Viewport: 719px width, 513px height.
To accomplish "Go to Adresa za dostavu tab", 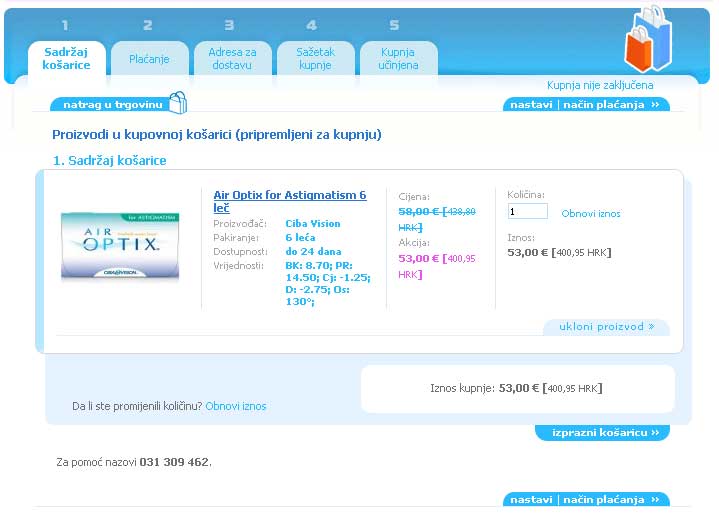I will (x=232, y=59).
